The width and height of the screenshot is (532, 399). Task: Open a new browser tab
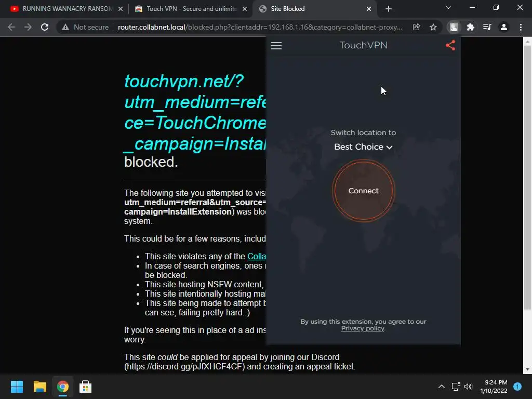click(389, 9)
